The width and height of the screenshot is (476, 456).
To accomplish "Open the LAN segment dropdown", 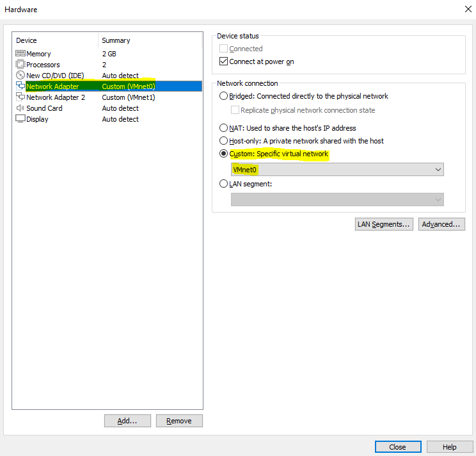I will pyautogui.click(x=337, y=200).
